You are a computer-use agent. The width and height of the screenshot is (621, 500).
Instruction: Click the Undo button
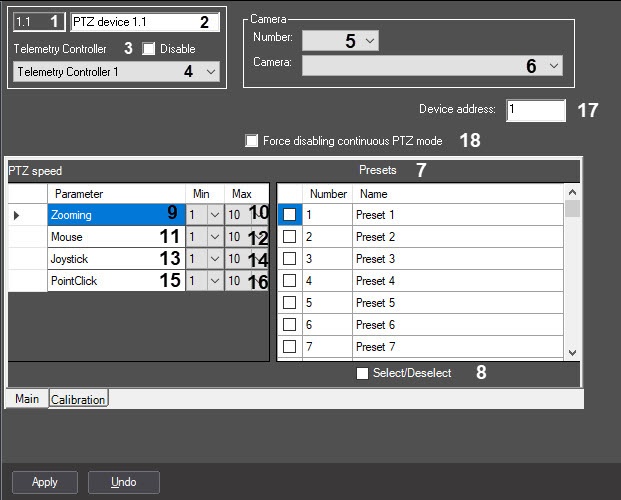click(124, 482)
